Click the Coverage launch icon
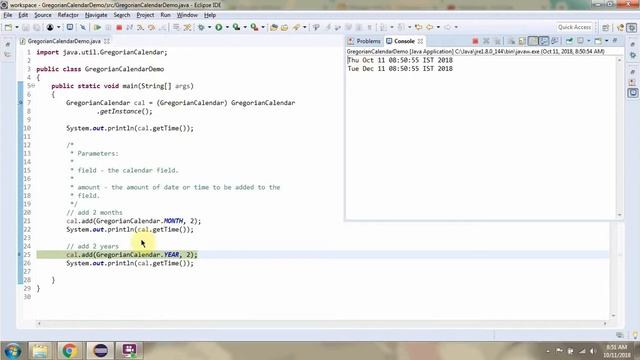640x360 pixels. (x=236, y=27)
